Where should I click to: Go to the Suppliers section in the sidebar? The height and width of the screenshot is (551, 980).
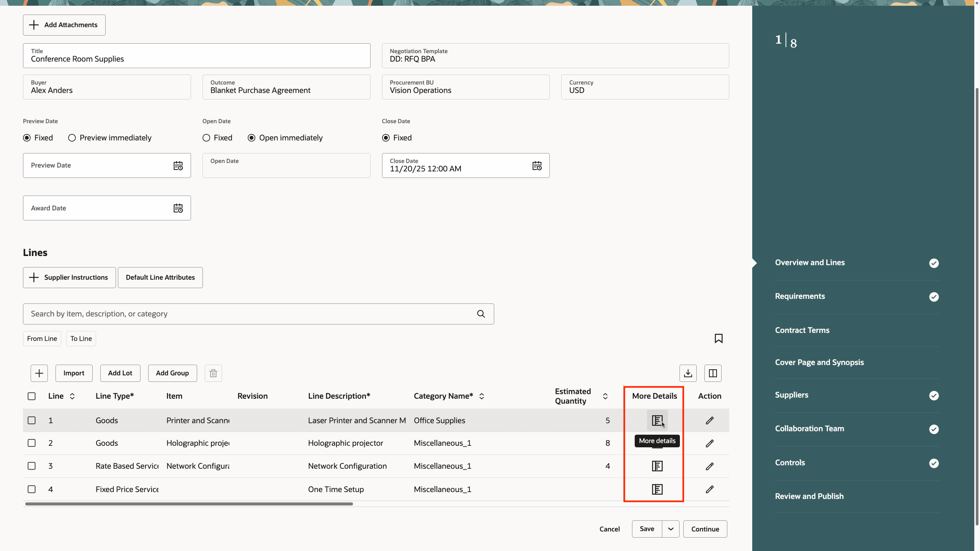point(791,395)
